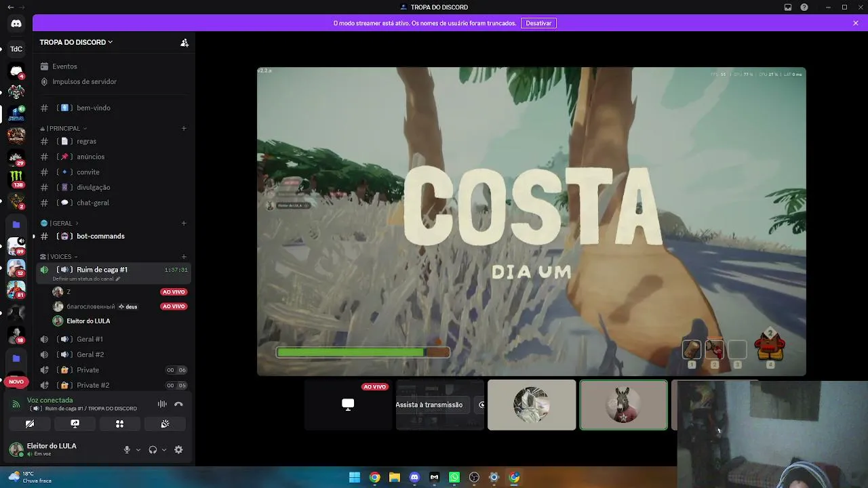Click Desativar to disable streamer mode
The width and height of the screenshot is (868, 488).
pyautogui.click(x=538, y=23)
